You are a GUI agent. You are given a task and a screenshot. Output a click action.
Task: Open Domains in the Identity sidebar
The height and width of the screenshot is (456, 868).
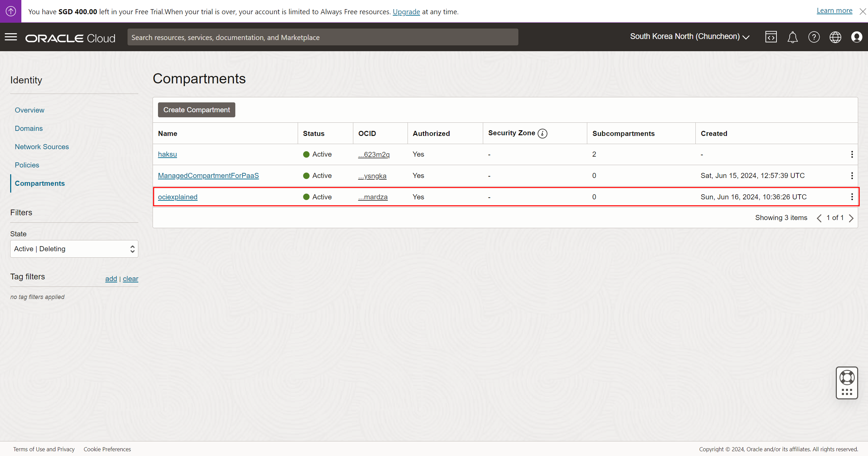28,128
